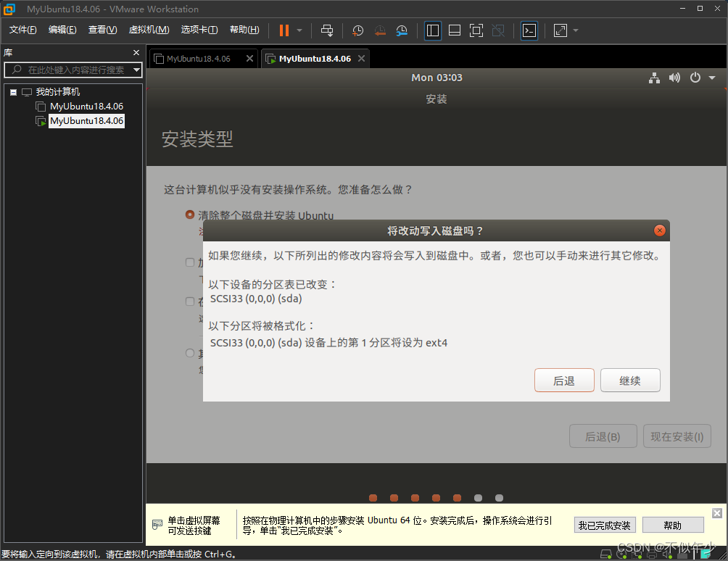Click the stretch guest display icon
728x561 pixels.
pos(561,30)
